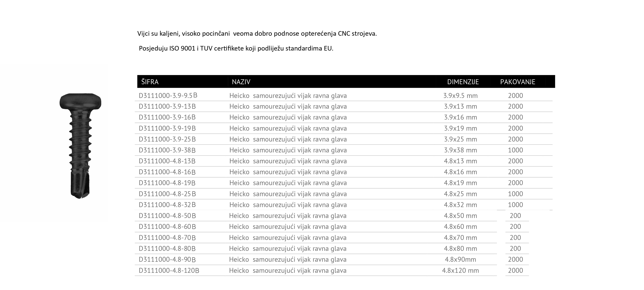Select product code D3111000-4.8-120B
Image resolution: width=644 pixels, height=290 pixels.
point(169,271)
